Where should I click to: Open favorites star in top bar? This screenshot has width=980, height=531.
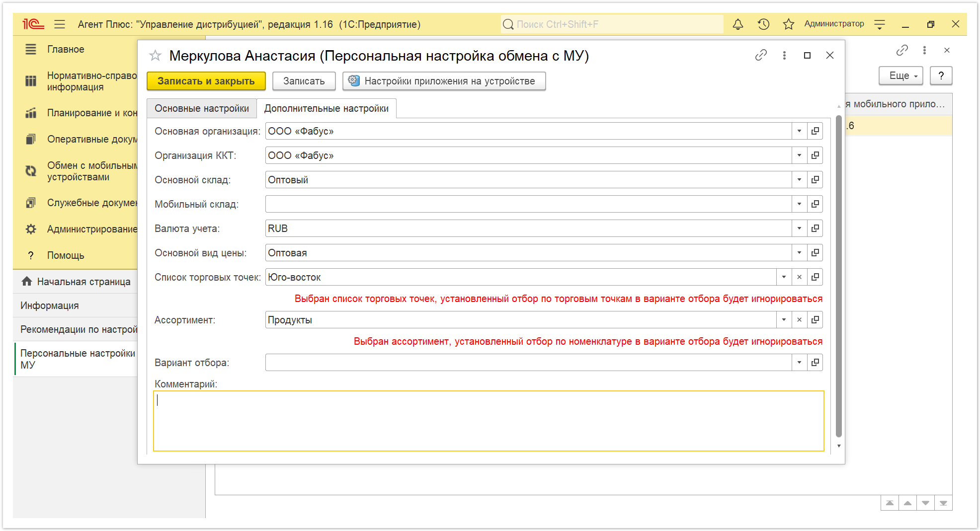(788, 24)
